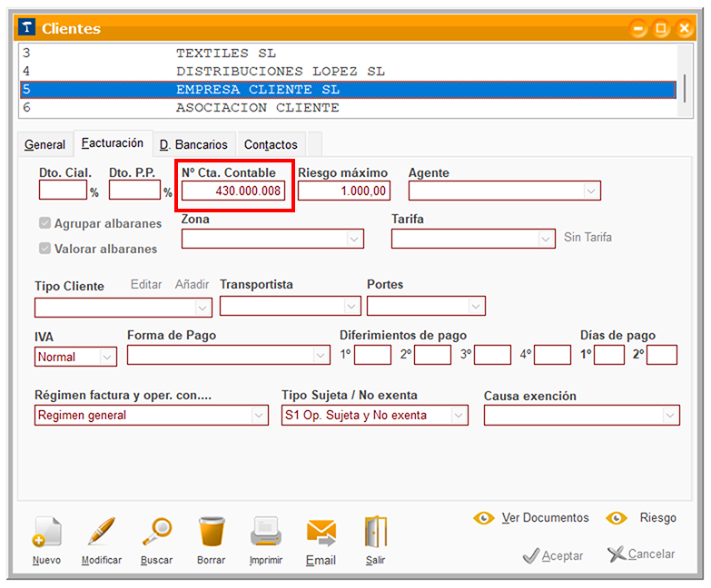The height and width of the screenshot is (588, 711).
Task: Click the Nº Cta. Contable field
Action: (233, 191)
